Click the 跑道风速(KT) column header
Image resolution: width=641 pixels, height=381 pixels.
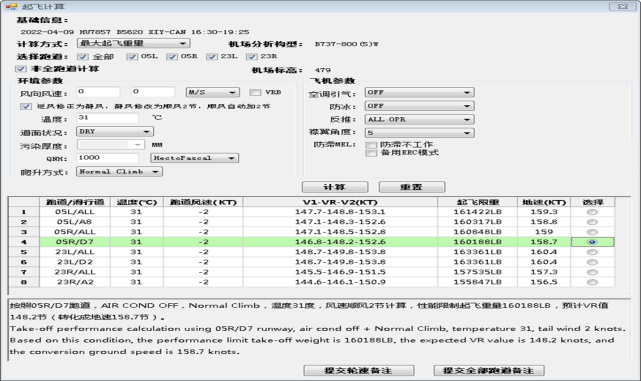click(x=203, y=202)
